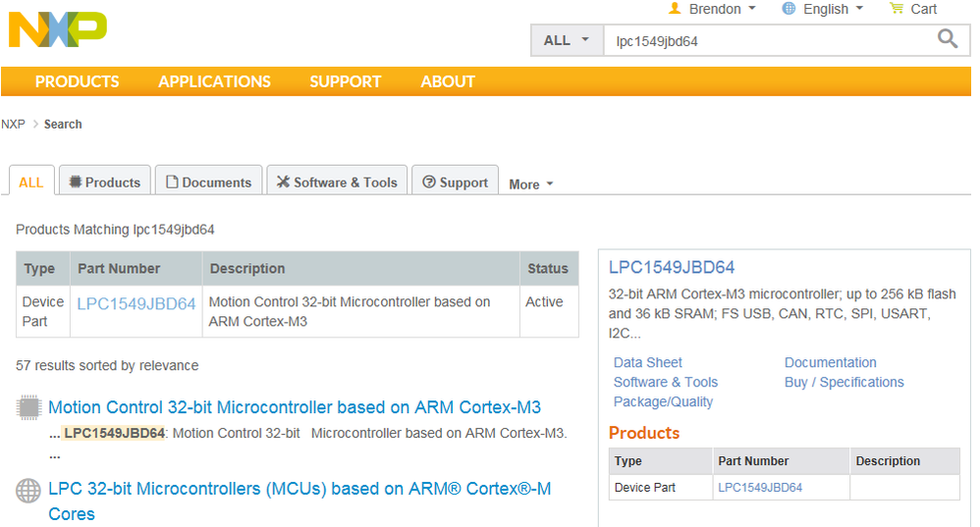The image size is (980, 527).
Task: Switch to the Support tab
Action: 455,183
